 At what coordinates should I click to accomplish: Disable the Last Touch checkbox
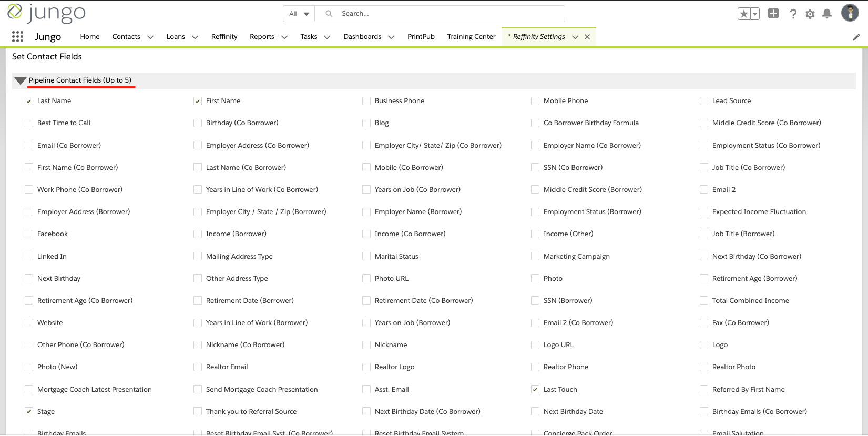[x=535, y=390]
